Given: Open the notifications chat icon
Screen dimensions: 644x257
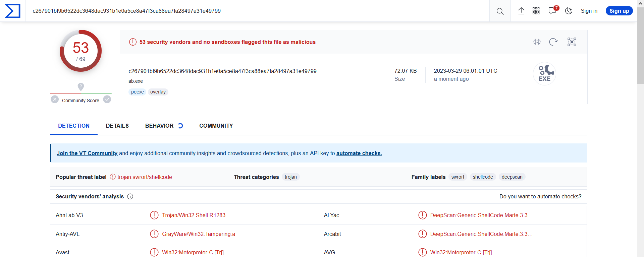Looking at the screenshot, I should click(552, 11).
